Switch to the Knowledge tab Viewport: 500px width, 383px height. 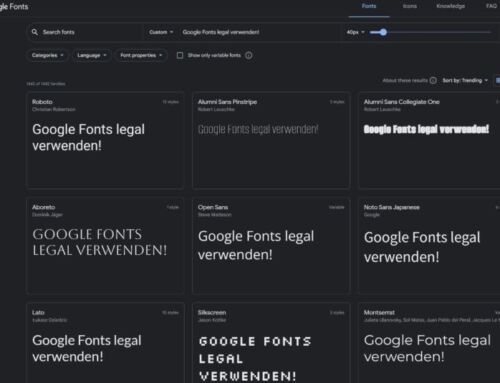click(x=450, y=6)
